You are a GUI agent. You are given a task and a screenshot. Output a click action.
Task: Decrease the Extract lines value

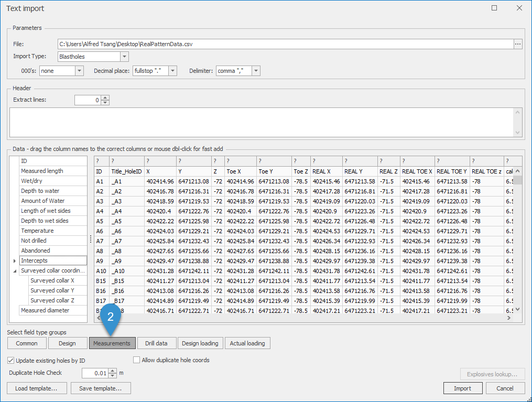click(105, 102)
